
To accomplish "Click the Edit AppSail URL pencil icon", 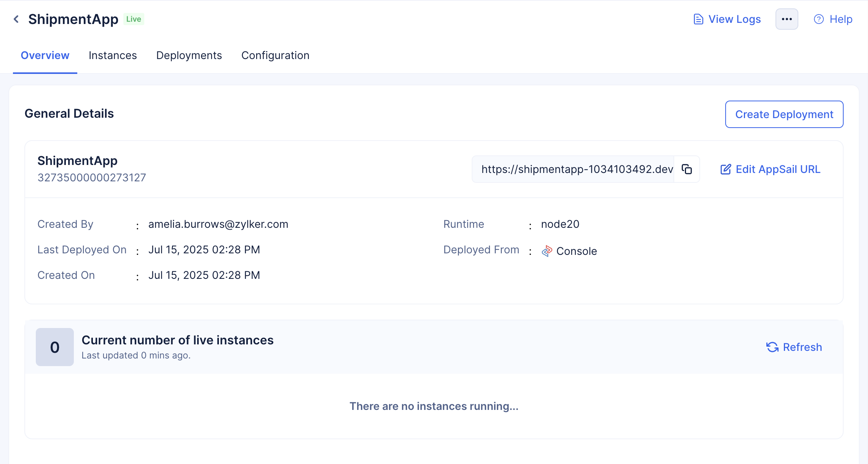I will (x=726, y=169).
